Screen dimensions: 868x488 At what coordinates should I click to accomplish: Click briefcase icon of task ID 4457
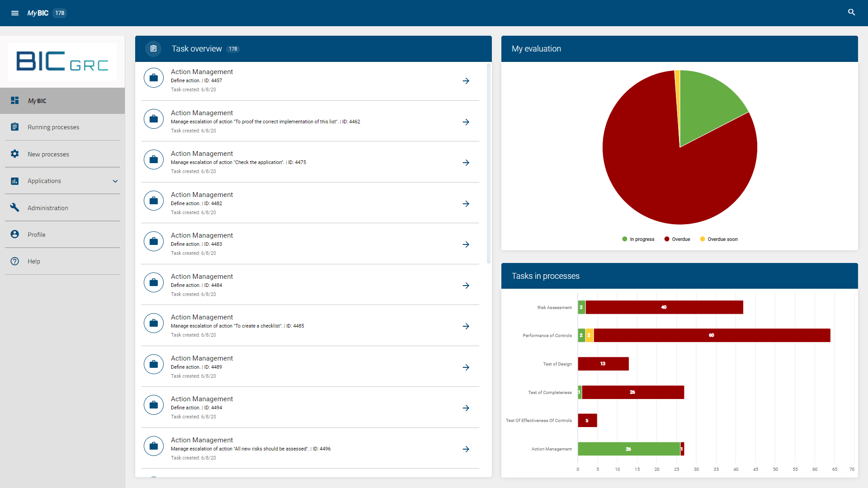coord(154,78)
